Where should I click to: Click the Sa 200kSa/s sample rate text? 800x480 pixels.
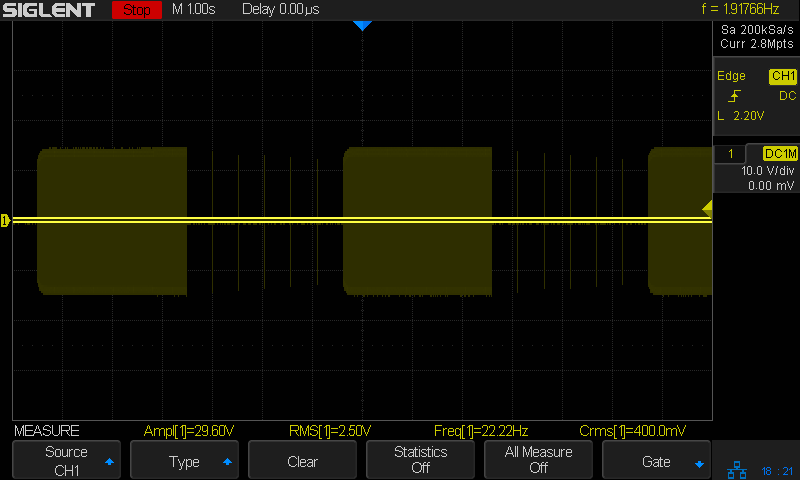click(757, 30)
